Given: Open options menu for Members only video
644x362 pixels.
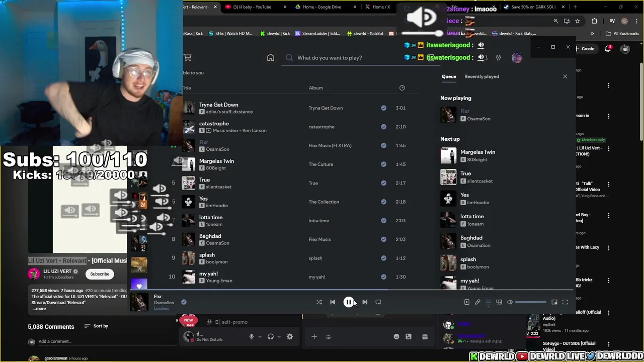Looking at the screenshot, I should 609,149.
